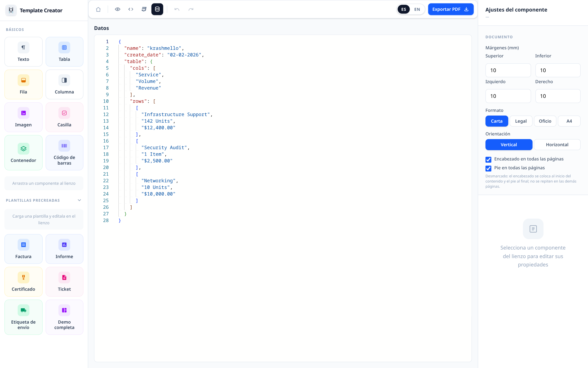The width and height of the screenshot is (588, 368).
Task: Open the code view brackets icon
Action: coord(131,9)
